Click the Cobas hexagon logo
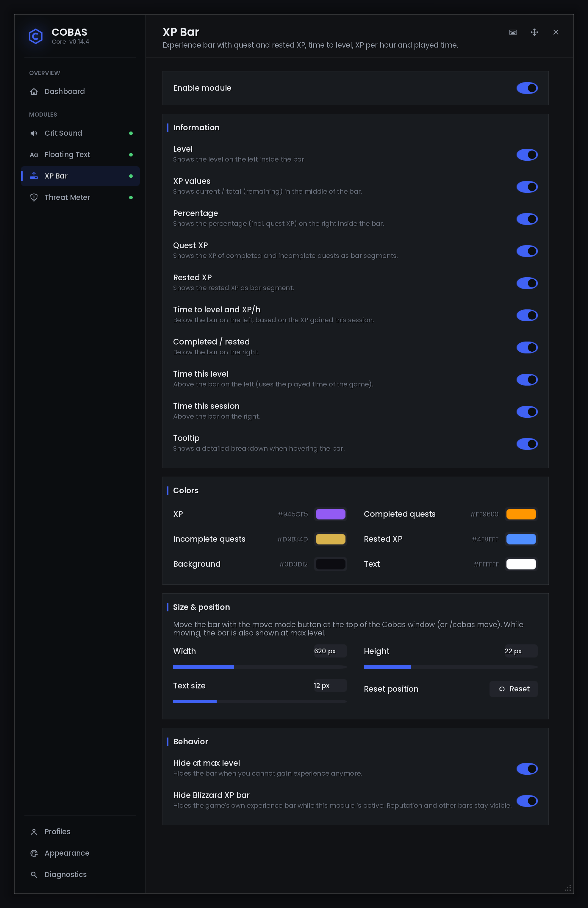The width and height of the screenshot is (588, 908). pos(35,36)
